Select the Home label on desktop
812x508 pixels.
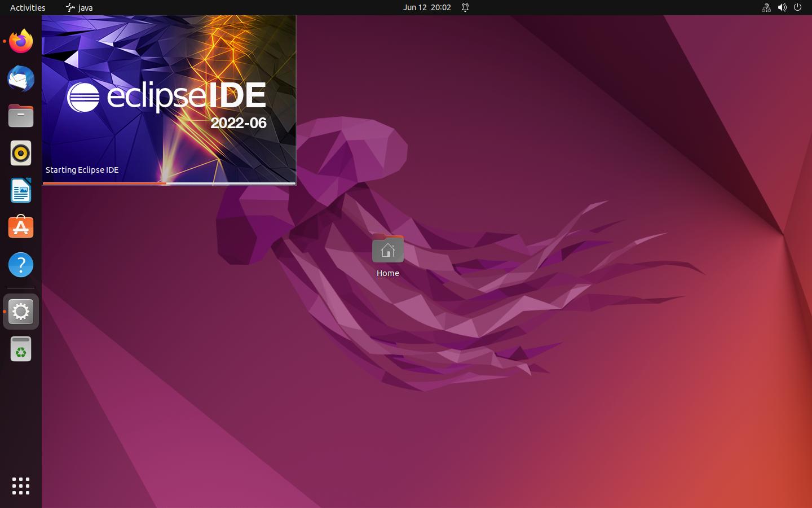point(388,273)
